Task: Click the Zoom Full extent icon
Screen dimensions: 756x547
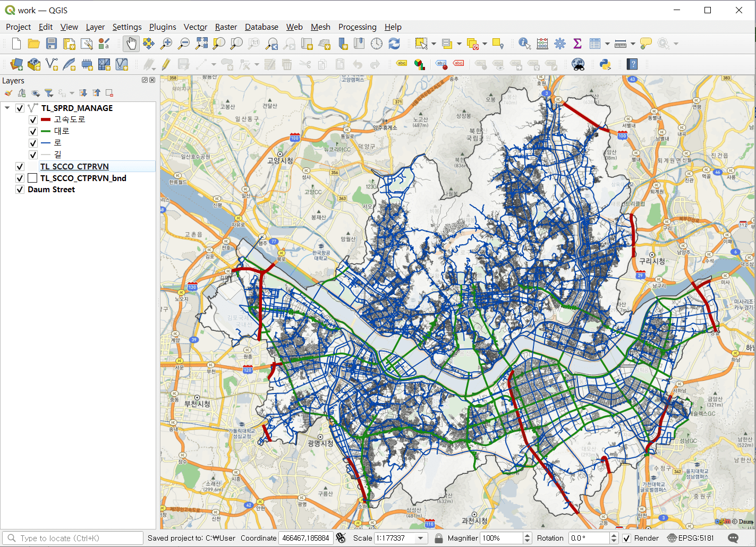Action: pyautogui.click(x=201, y=44)
